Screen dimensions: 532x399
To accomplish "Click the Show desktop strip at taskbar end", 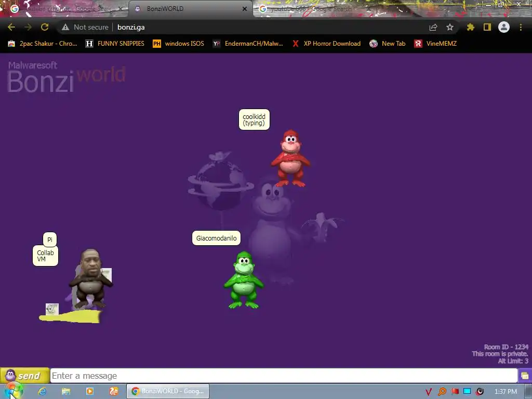I will (528, 392).
